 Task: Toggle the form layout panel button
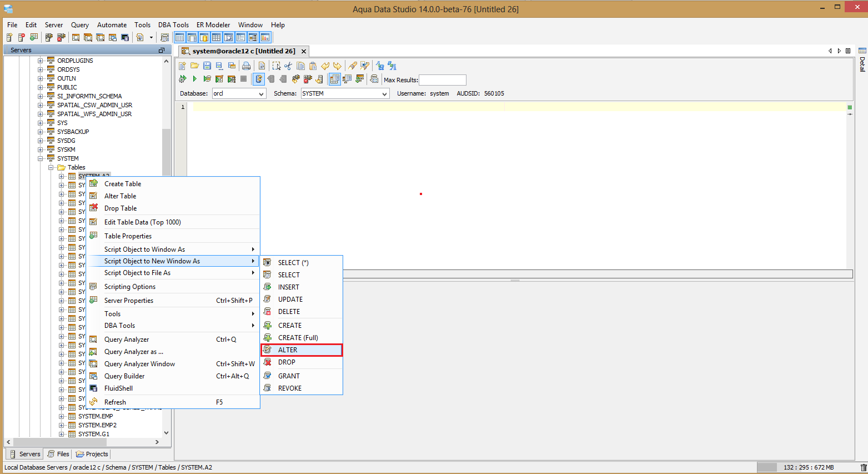tap(240, 37)
